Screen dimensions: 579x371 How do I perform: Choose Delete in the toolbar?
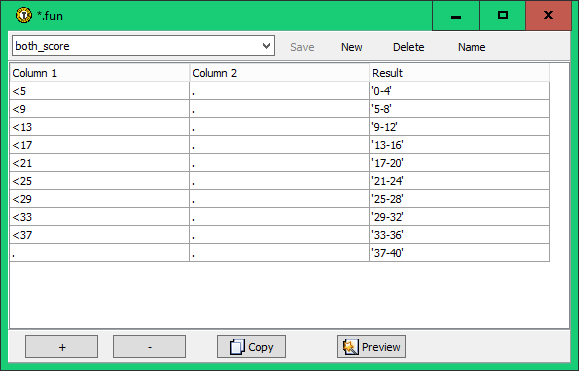pos(408,47)
